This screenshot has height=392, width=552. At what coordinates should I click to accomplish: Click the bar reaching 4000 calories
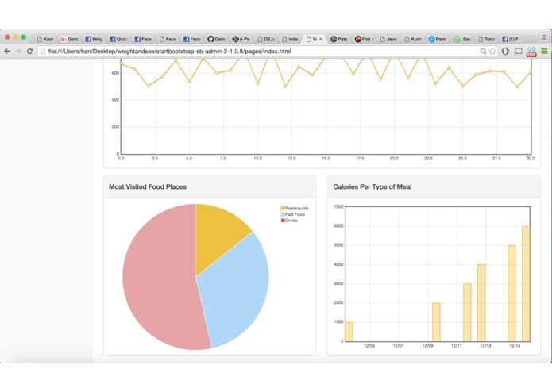(x=481, y=302)
